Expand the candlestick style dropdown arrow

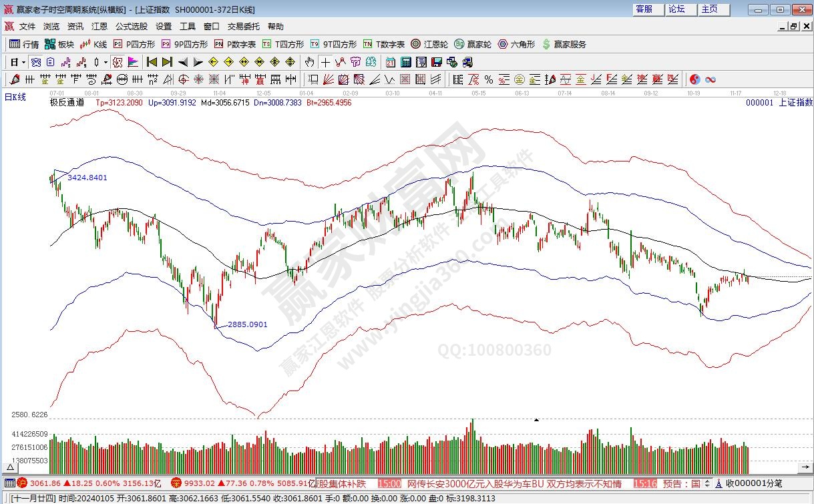(106, 62)
